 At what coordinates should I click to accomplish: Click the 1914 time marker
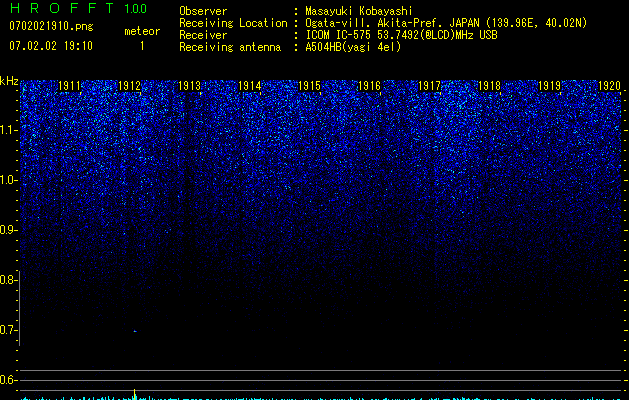(250, 85)
